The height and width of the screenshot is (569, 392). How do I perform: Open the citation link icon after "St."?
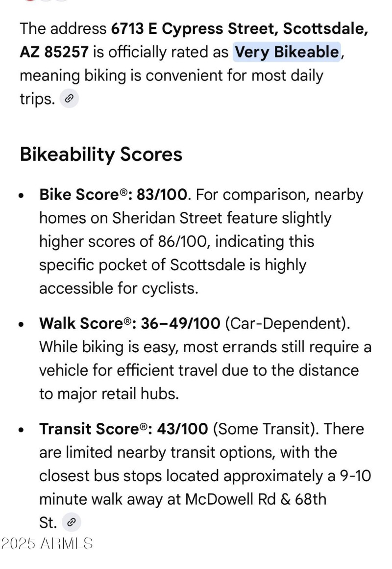71,522
